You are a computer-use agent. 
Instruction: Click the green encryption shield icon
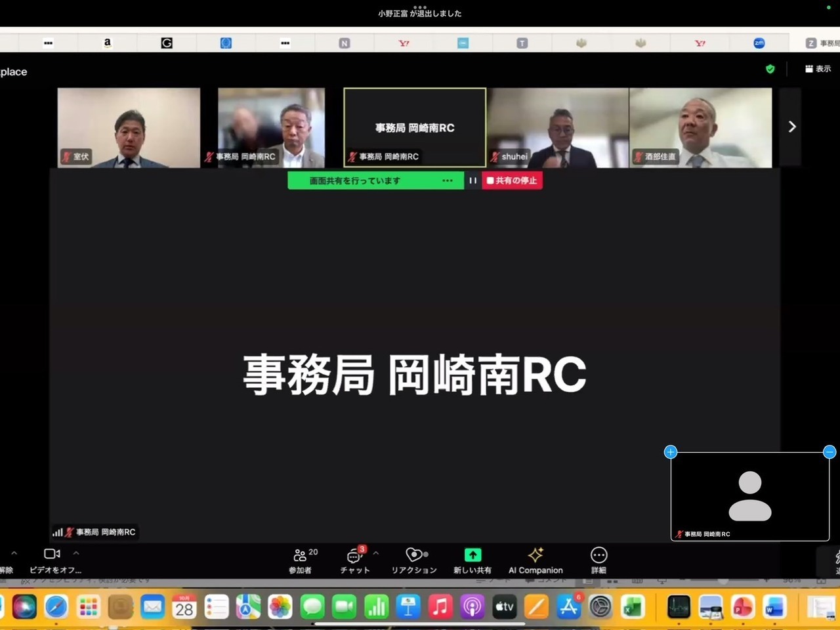pyautogui.click(x=770, y=69)
